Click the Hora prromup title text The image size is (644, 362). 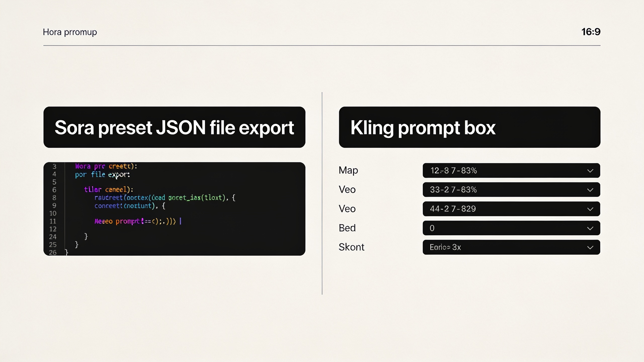[70, 32]
